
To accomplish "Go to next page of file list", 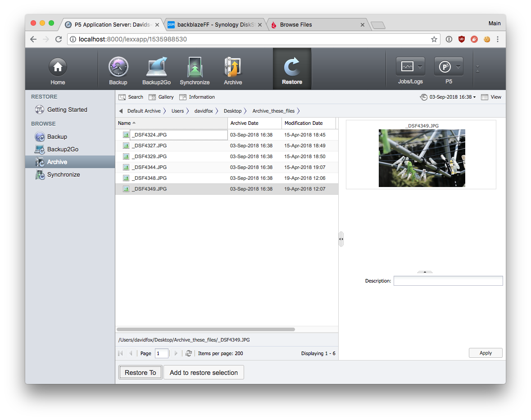I will tap(176, 353).
